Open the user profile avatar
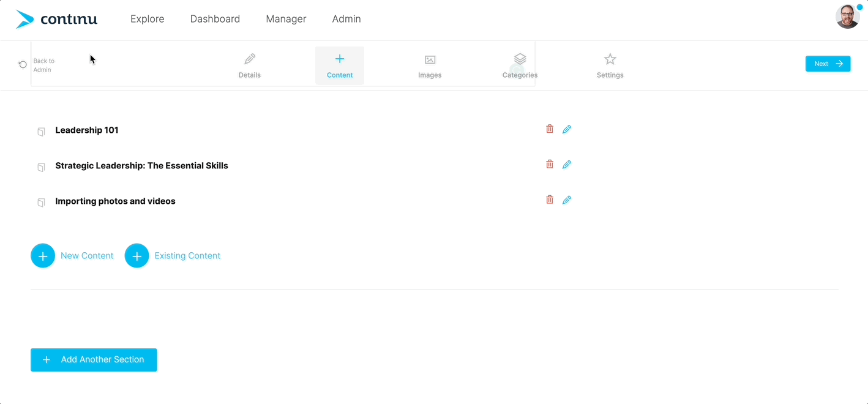The height and width of the screenshot is (404, 868). tap(848, 17)
